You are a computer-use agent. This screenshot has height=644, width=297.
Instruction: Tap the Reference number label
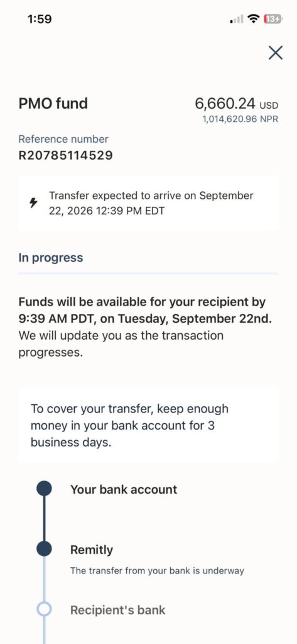point(63,139)
